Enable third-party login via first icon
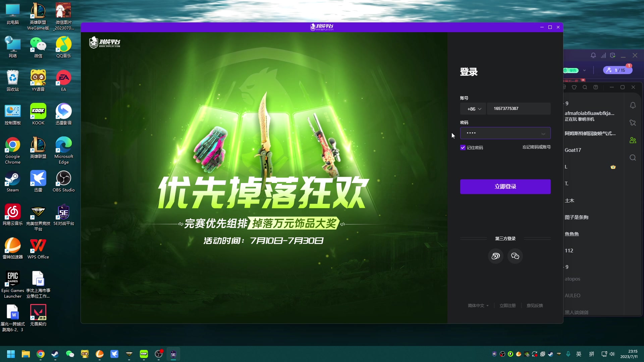Image resolution: width=644 pixels, height=362 pixels. [x=496, y=256]
